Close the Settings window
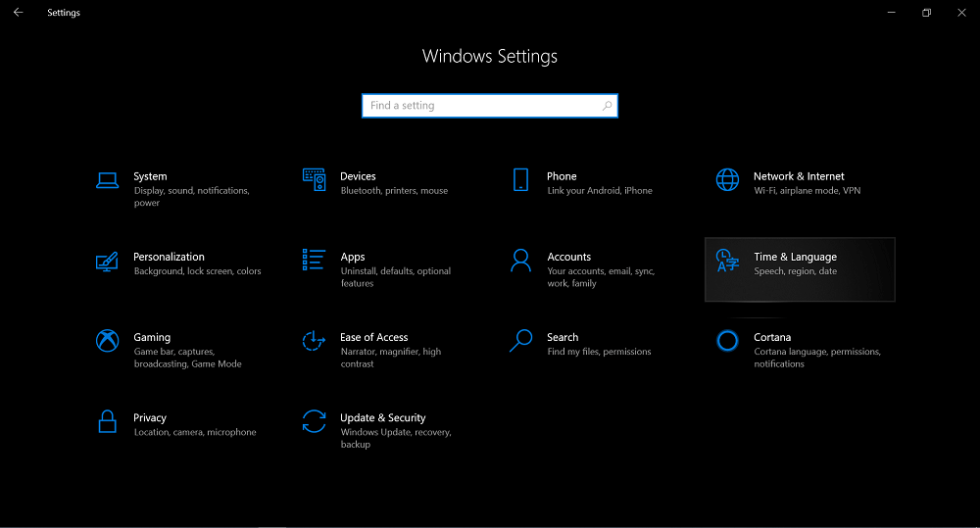Screen dimensions: 980x528 coord(961,13)
